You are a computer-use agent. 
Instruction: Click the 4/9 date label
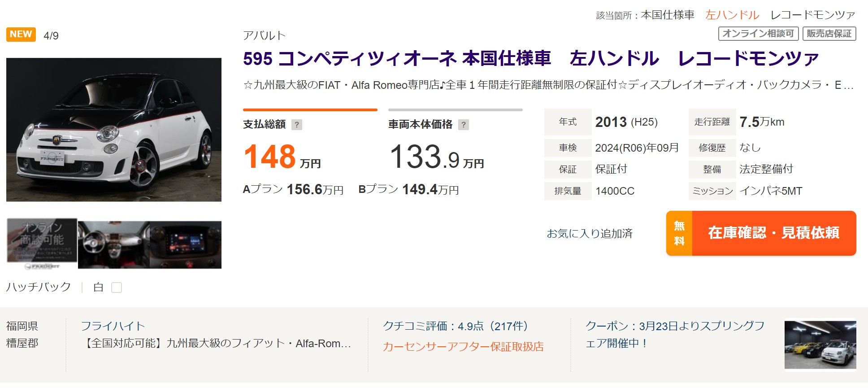[51, 36]
